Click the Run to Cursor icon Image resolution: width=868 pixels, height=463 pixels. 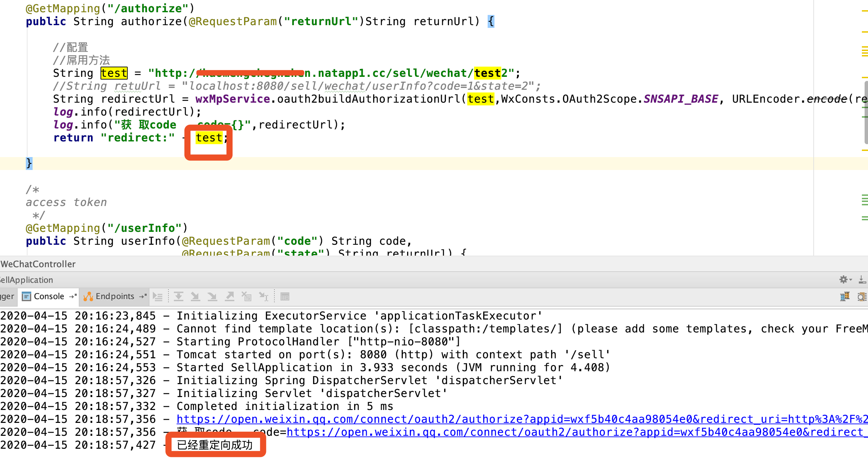264,297
